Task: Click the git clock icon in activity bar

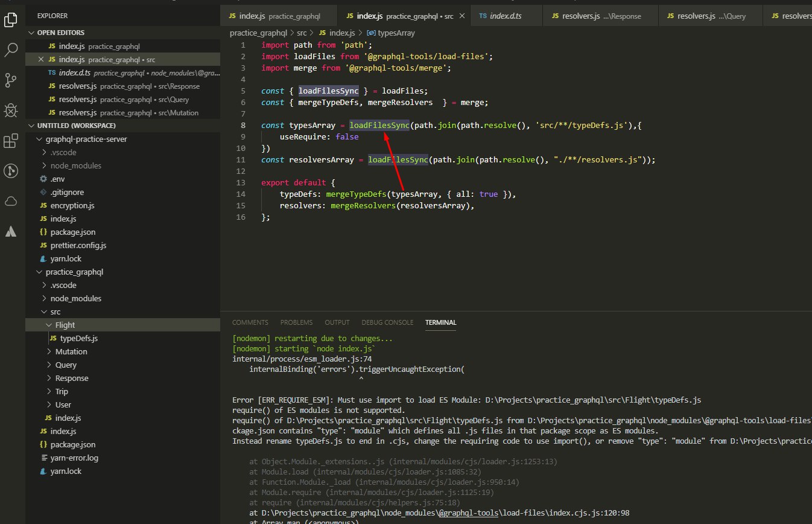Action: click(x=11, y=171)
